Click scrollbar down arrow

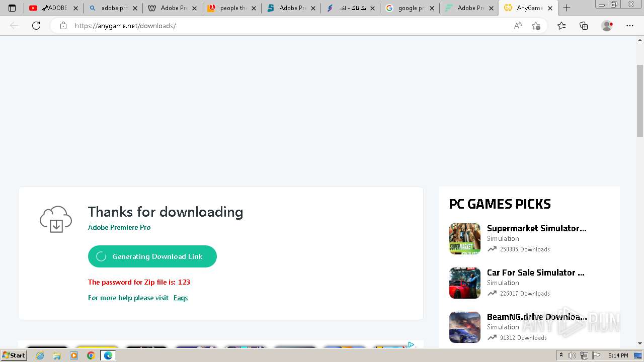[640, 344]
